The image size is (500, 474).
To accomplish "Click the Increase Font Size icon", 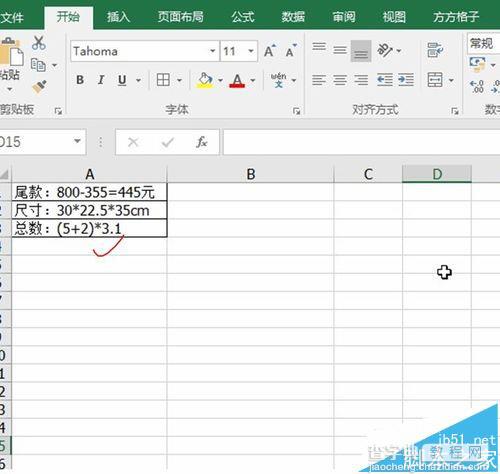I will point(270,51).
